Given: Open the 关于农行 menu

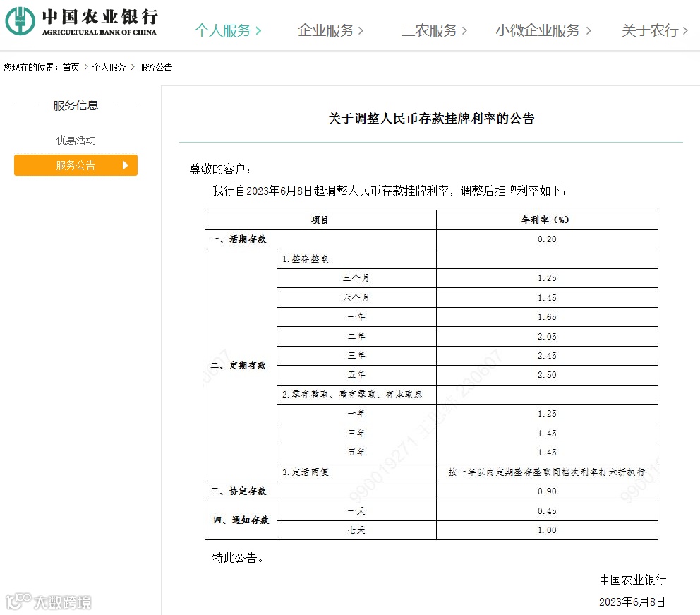Looking at the screenshot, I should (x=654, y=30).
